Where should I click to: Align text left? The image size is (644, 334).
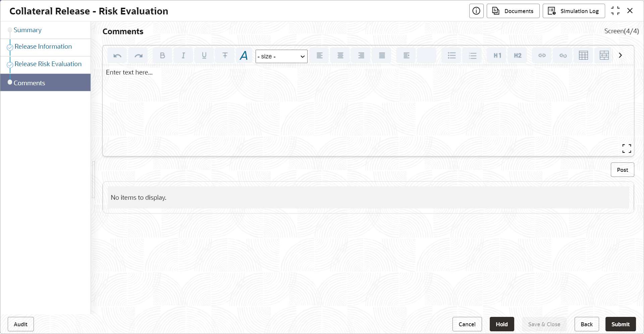pyautogui.click(x=320, y=56)
